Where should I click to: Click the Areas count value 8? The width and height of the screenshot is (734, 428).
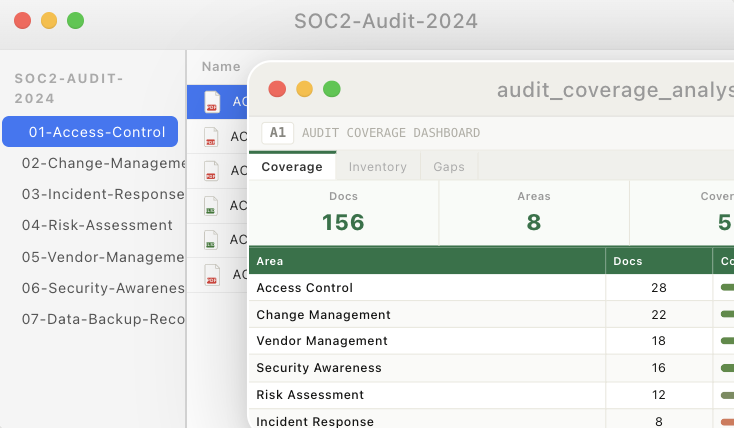(x=534, y=222)
